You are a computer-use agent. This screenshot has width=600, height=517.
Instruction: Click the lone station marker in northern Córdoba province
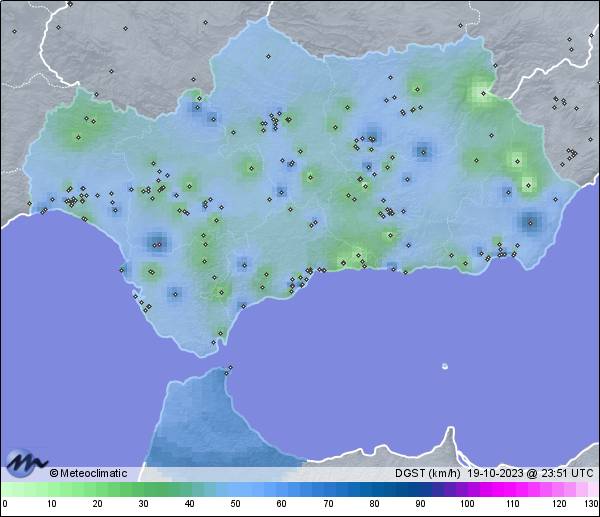(x=268, y=57)
